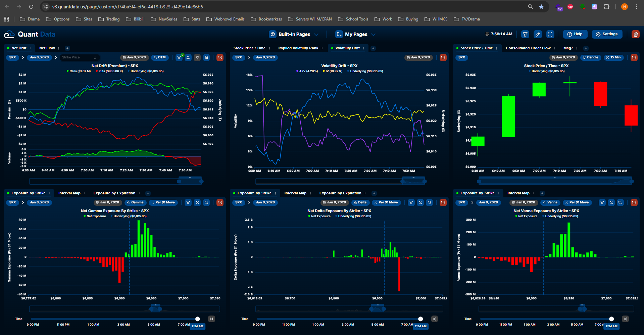Open the global filter icon beside the clock

(x=525, y=34)
